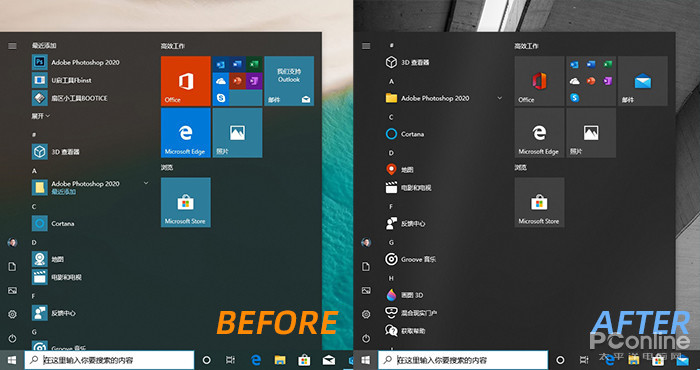The height and width of the screenshot is (370, 700).
Task: Open Settings gear in the AFTER sidebar
Action: coord(366,314)
